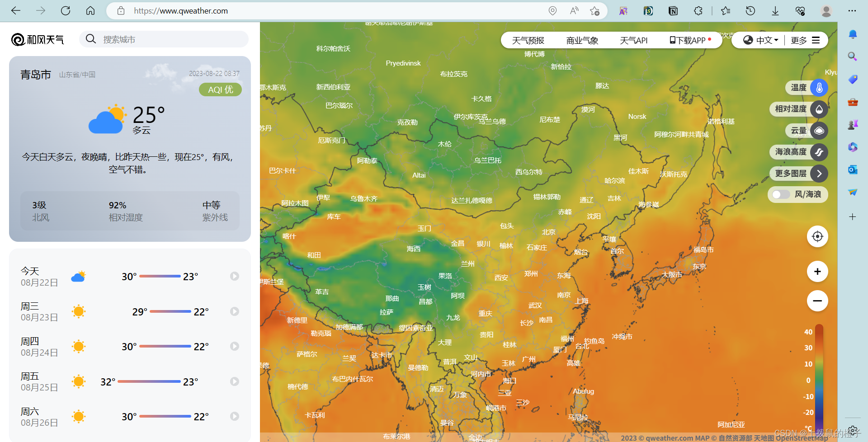
Task: Click today's 30° to 23° temperature range bar
Action: [x=160, y=276]
